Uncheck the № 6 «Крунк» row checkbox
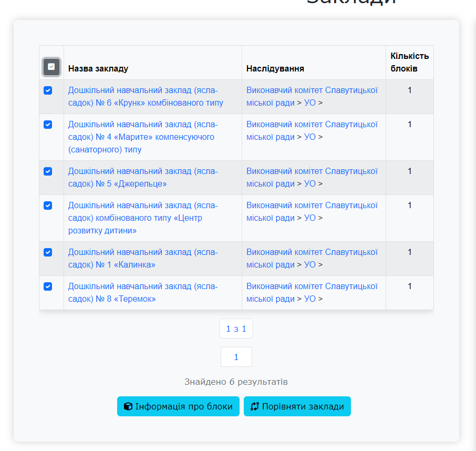The height and width of the screenshot is (451, 476). [x=48, y=90]
